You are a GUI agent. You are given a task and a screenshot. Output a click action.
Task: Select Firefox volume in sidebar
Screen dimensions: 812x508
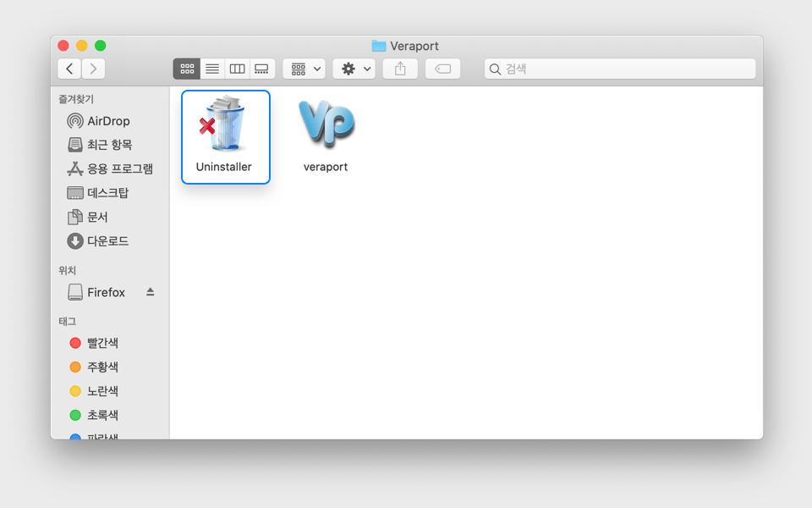pos(106,292)
